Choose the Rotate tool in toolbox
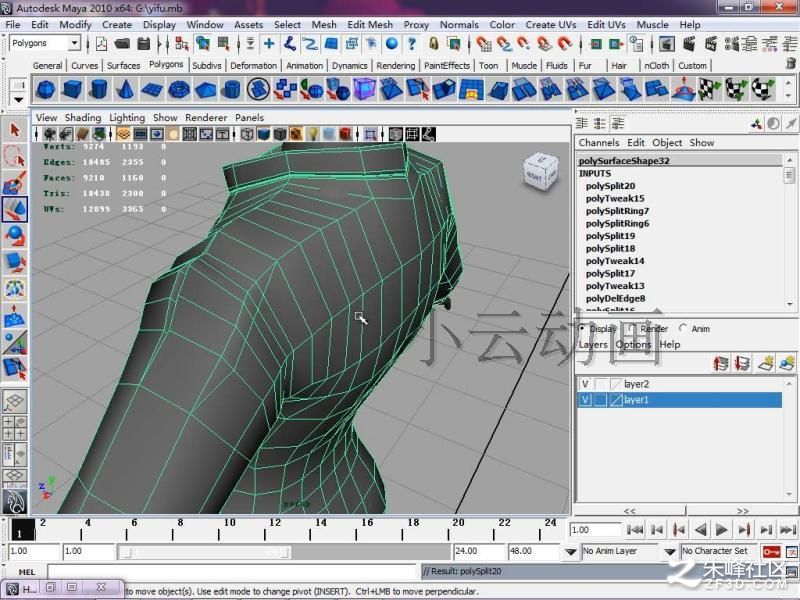 click(x=15, y=235)
